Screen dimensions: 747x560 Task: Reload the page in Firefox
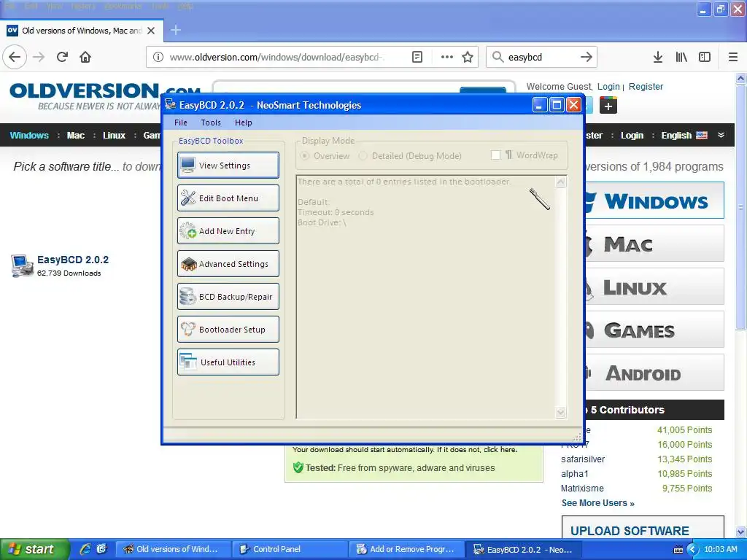62,57
